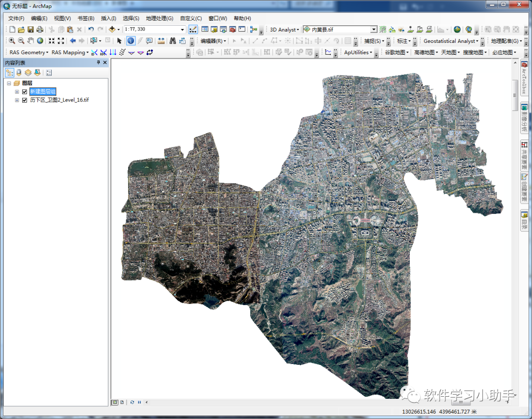Open the Find binoculars tool

click(x=173, y=41)
